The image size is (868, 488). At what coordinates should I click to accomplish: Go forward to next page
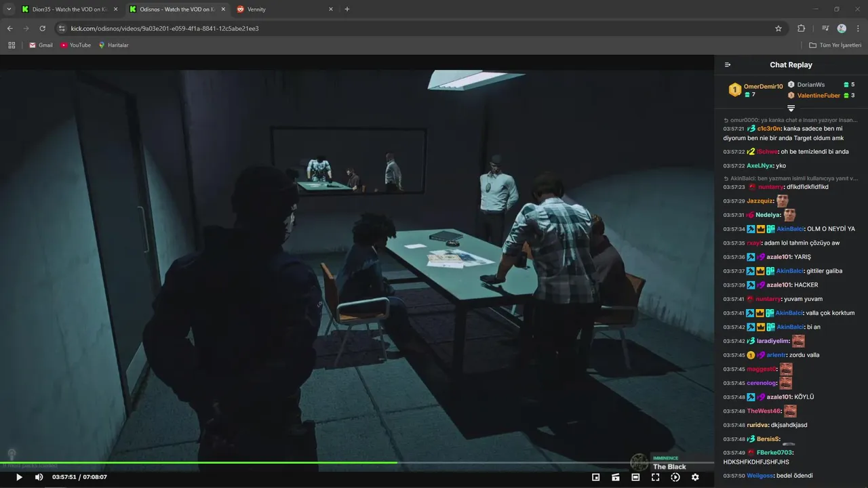26,28
